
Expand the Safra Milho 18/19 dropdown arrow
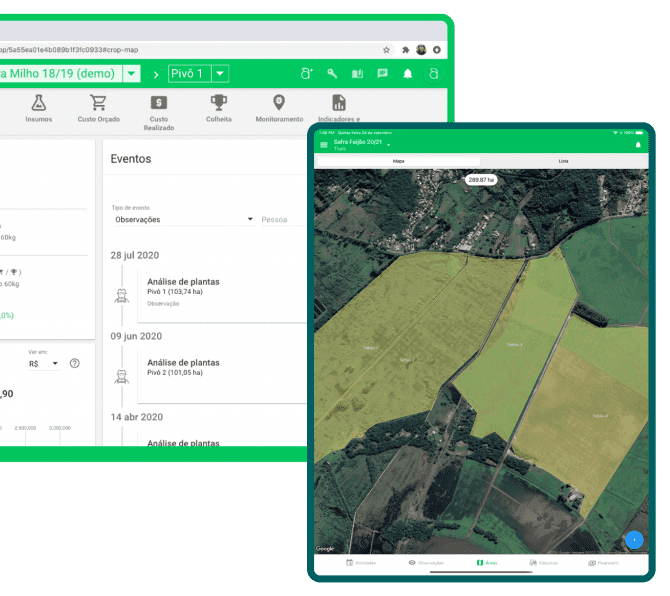[132, 73]
